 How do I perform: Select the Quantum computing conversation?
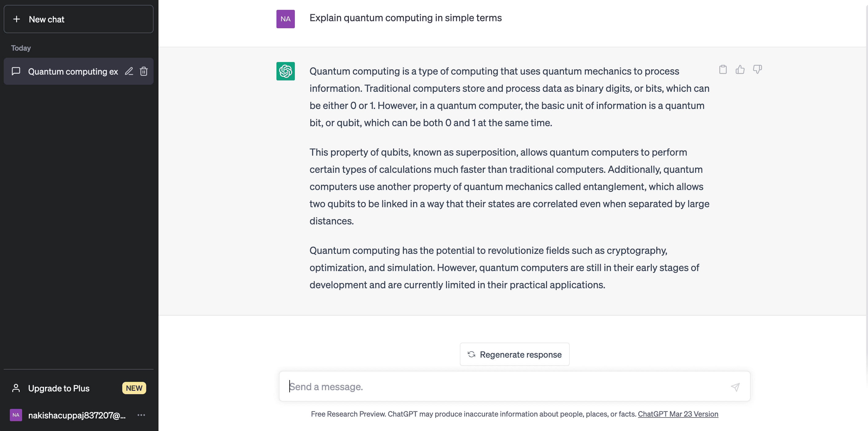(x=72, y=72)
